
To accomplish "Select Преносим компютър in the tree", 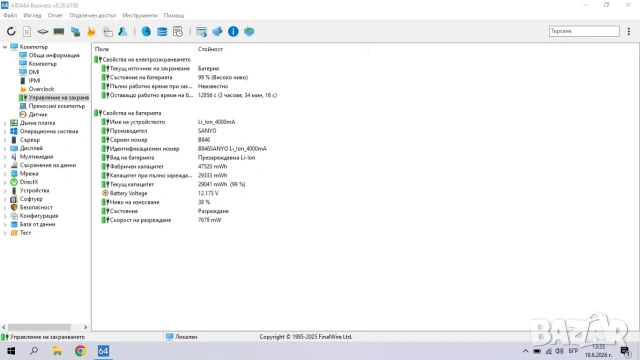I will pos(57,106).
